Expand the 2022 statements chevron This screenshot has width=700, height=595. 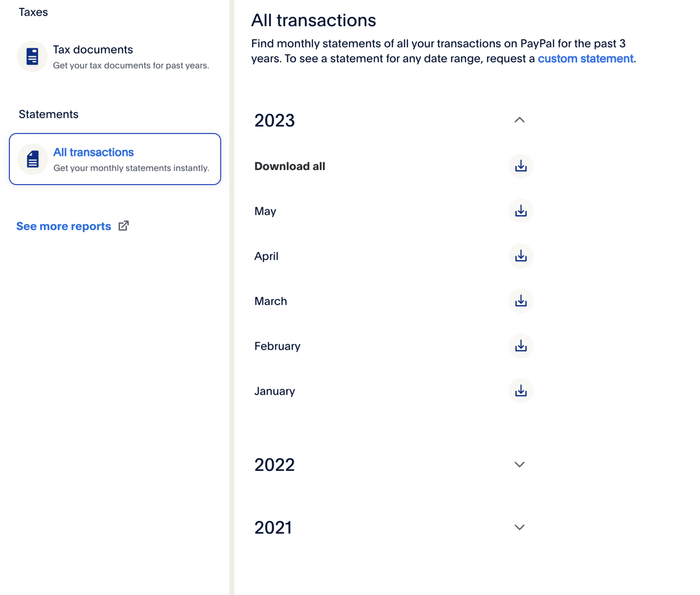coord(520,465)
